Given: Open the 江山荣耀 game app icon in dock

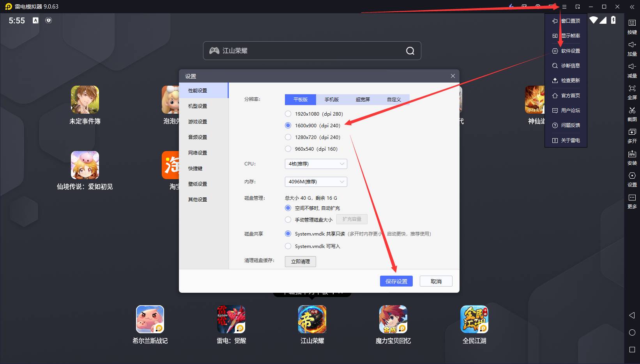Looking at the screenshot, I should pos(312,319).
